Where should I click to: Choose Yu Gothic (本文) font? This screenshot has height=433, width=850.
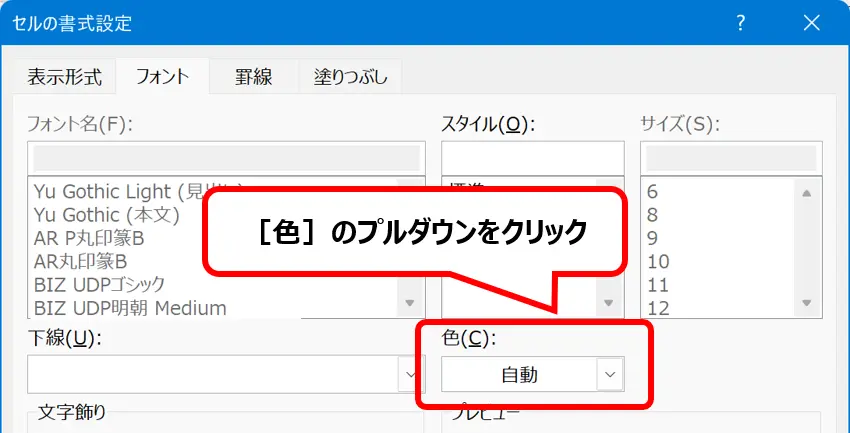pyautogui.click(x=107, y=215)
